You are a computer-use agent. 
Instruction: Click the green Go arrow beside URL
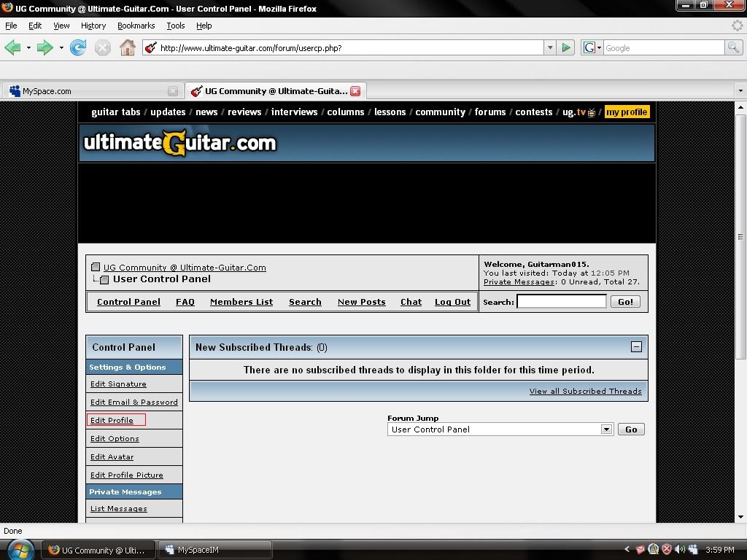[566, 47]
